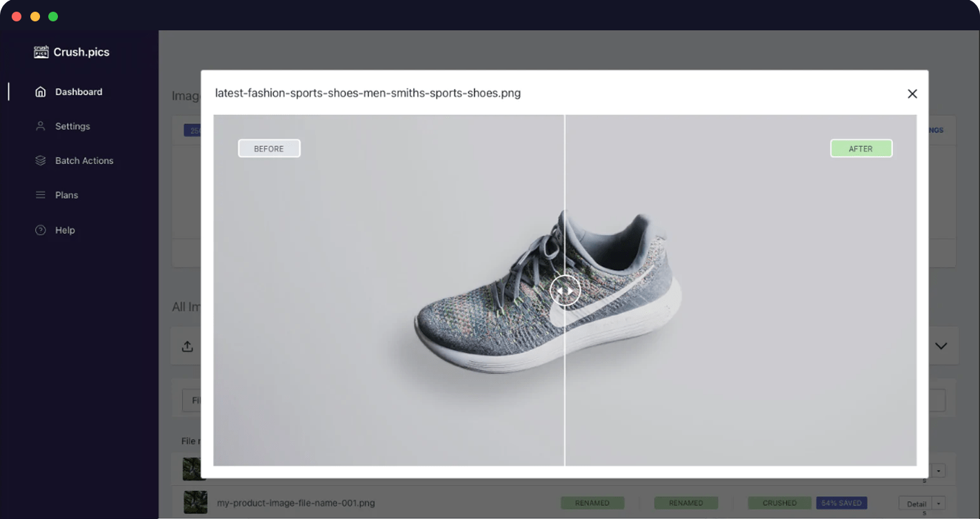Click the 54% SAVED badge

pyautogui.click(x=841, y=503)
